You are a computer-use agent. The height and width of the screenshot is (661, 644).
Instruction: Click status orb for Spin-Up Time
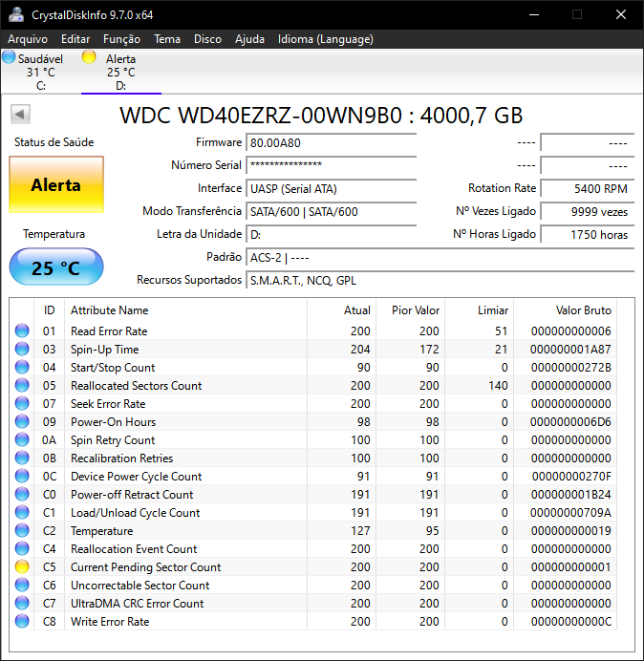(22, 349)
